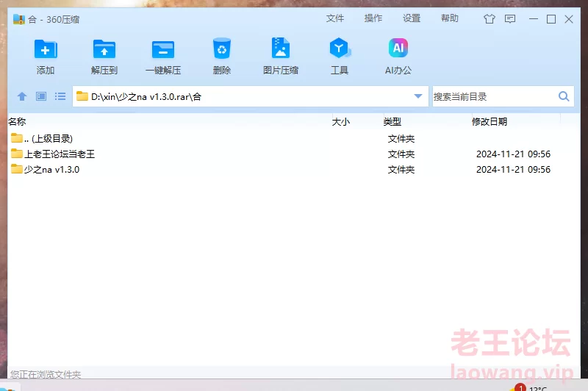The height and width of the screenshot is (391, 588).
Task: Switch to the icon view mode button
Action: 41,97
